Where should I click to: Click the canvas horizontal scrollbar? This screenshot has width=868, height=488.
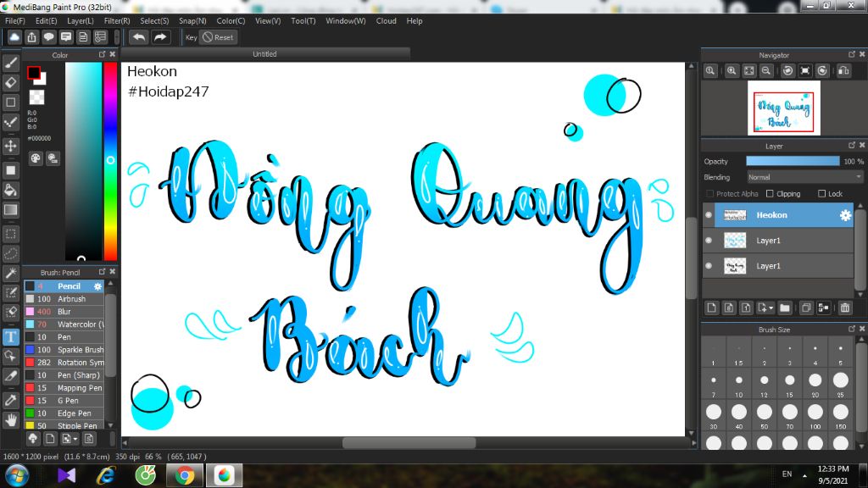(x=409, y=442)
